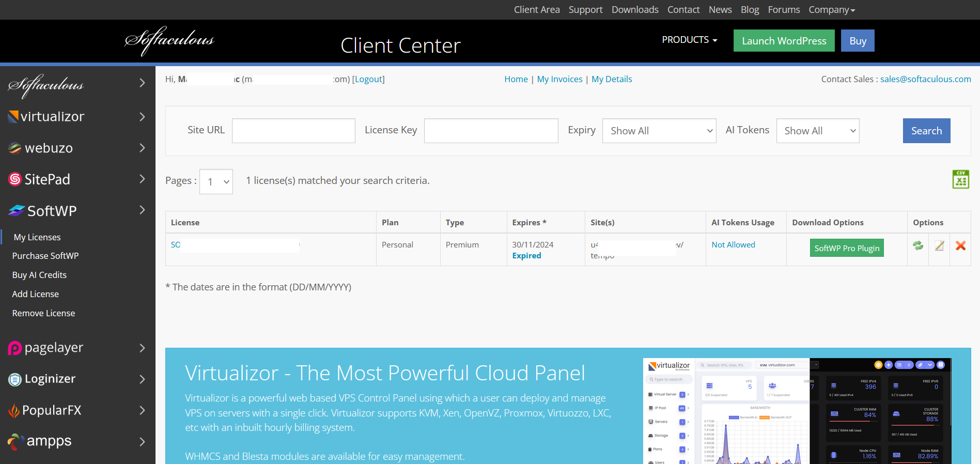This screenshot has height=464, width=980.
Task: Expand the PopularFX sidebar chevron
Action: [142, 410]
